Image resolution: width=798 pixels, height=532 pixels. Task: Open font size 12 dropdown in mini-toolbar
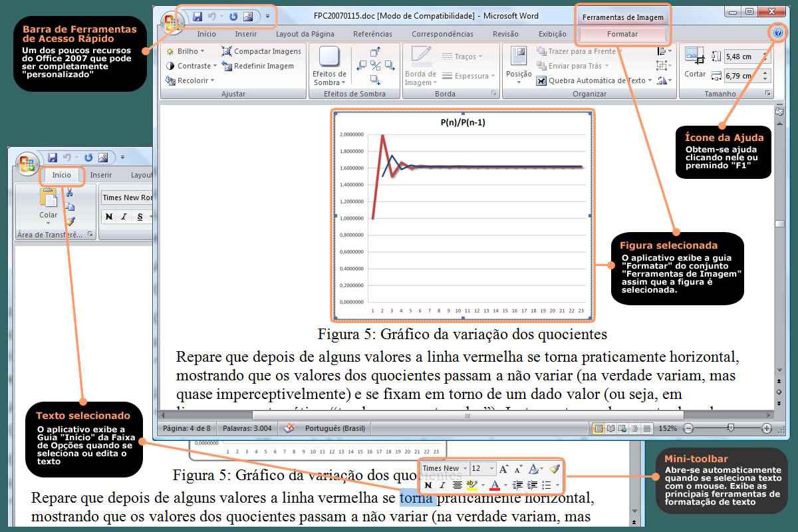tap(492, 469)
